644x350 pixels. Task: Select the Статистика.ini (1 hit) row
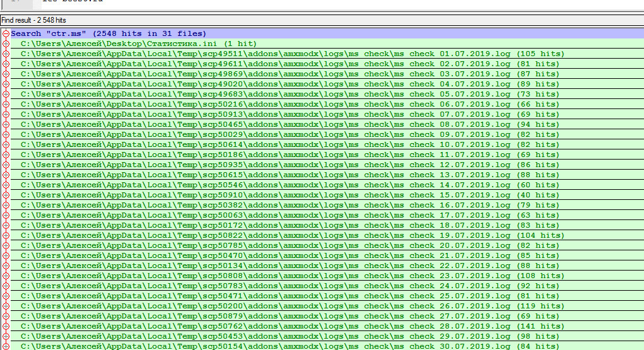(x=327, y=44)
